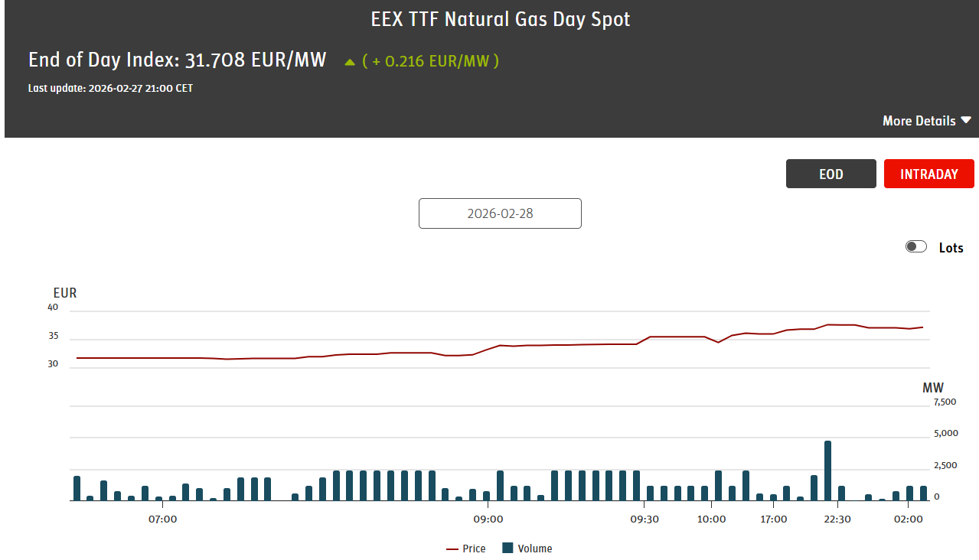Click the red Price line legend marker

point(452,549)
